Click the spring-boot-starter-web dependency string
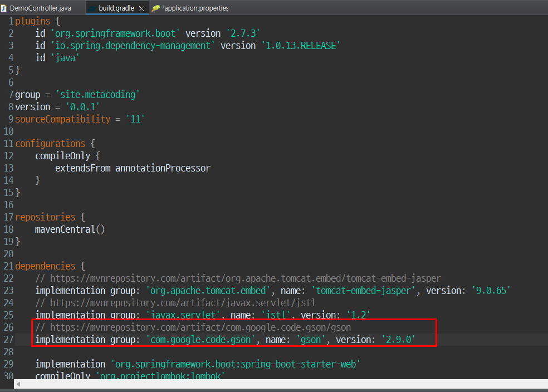 pos(236,364)
